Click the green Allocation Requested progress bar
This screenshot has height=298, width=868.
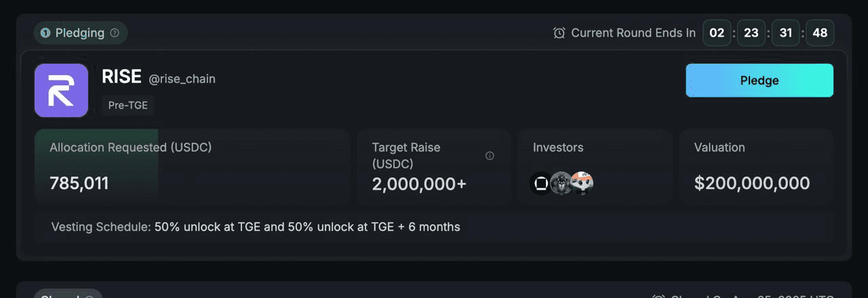tap(96, 167)
